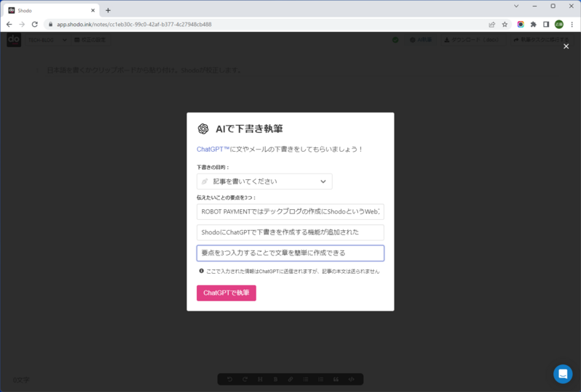Close the AI draft writing dialog

point(566,46)
